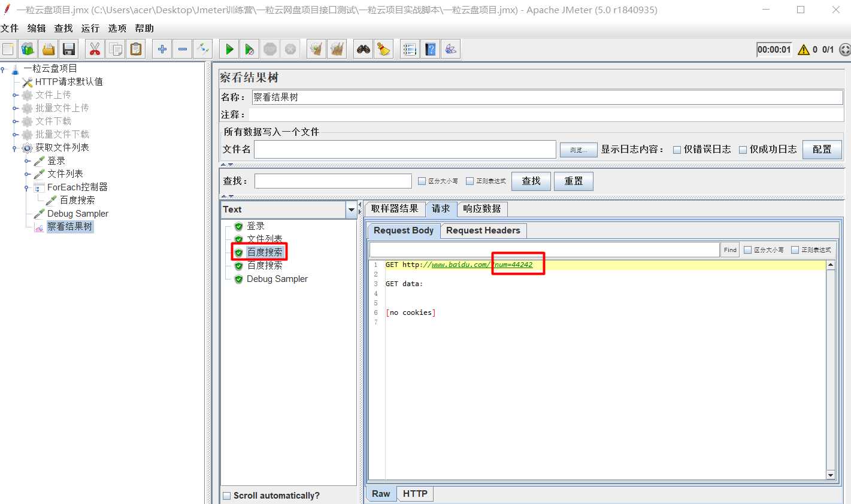Click the 00:00:01 elapsed time display
The width and height of the screenshot is (851, 504).
(x=774, y=50)
